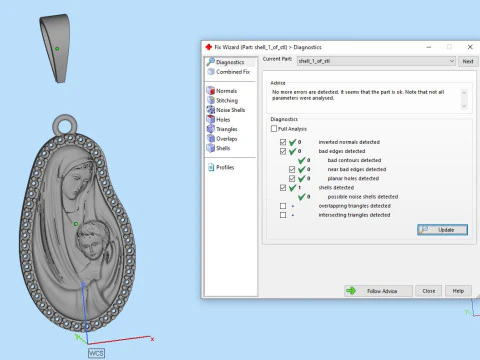
Task: Switch to Normals page label
Action: [x=226, y=91]
